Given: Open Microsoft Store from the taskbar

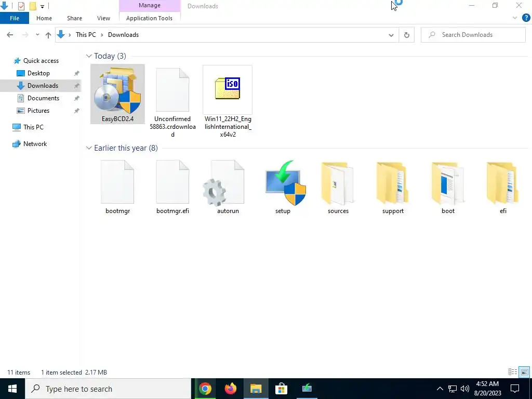Looking at the screenshot, I should [x=281, y=389].
